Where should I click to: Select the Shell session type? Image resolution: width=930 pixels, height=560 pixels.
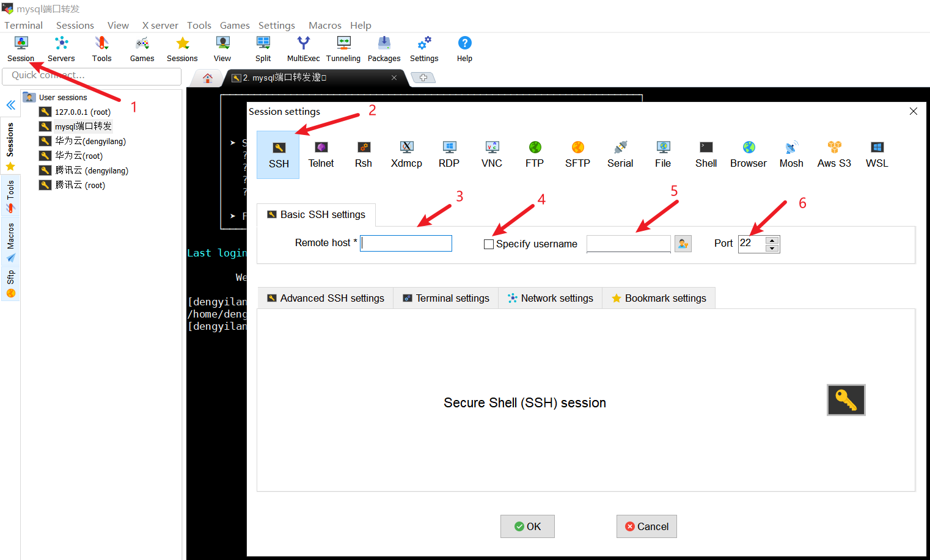click(706, 155)
